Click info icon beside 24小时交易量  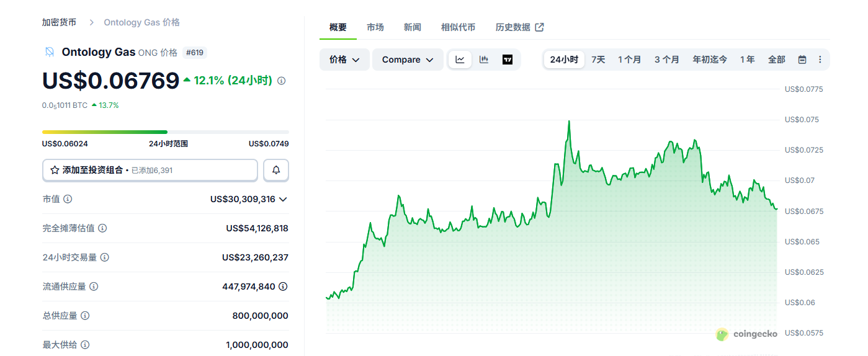coord(105,257)
